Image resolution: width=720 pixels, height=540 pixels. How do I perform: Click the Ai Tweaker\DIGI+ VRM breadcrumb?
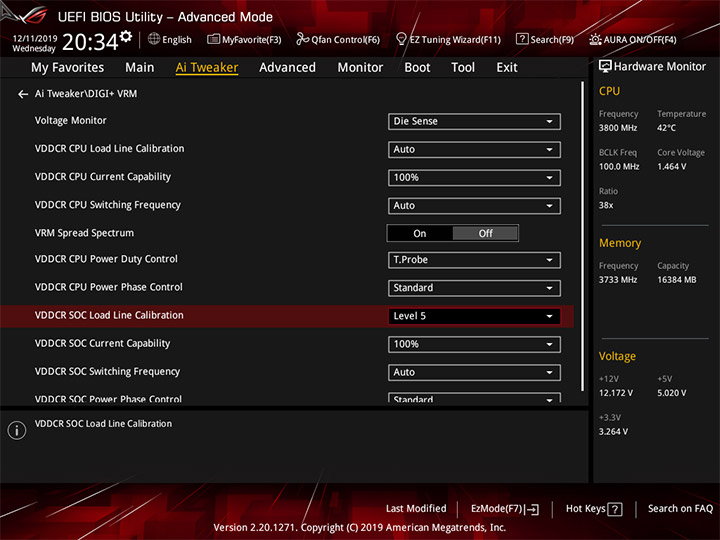86,94
